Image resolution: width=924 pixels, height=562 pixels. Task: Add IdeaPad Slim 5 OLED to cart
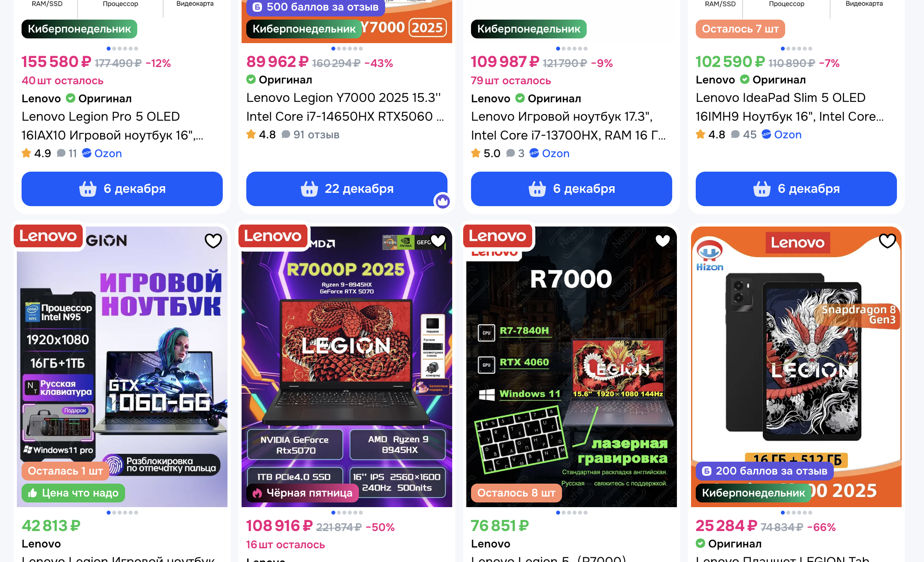point(796,189)
